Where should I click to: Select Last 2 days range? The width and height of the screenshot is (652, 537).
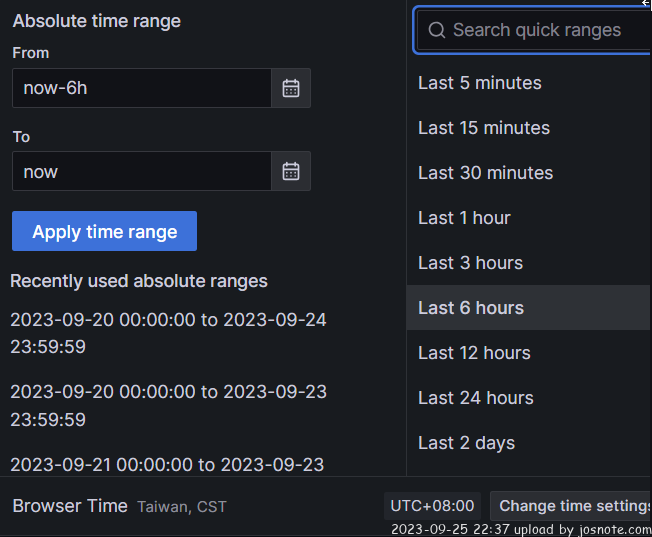[x=466, y=443]
